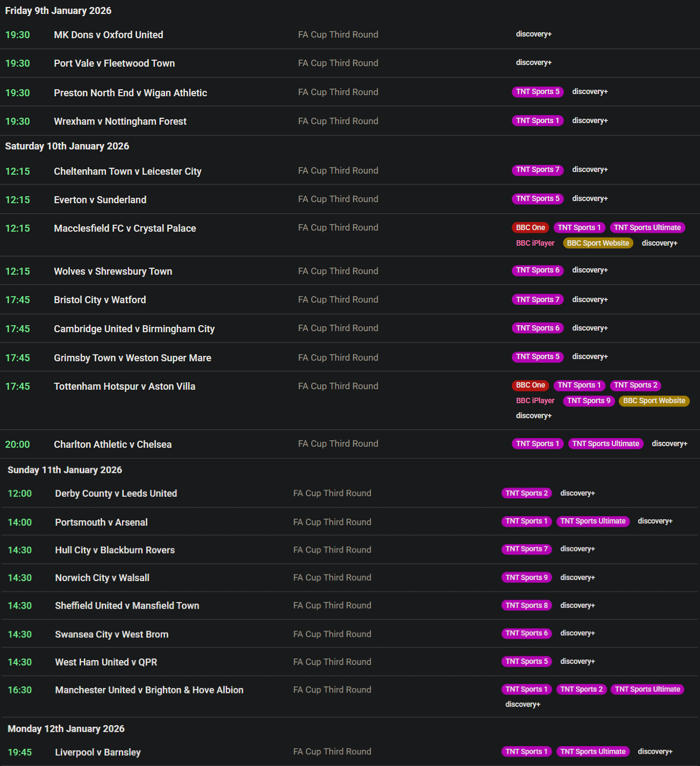Open Cheltenham Town v Leicester City fixture
The height and width of the screenshot is (766, 700).
click(128, 171)
